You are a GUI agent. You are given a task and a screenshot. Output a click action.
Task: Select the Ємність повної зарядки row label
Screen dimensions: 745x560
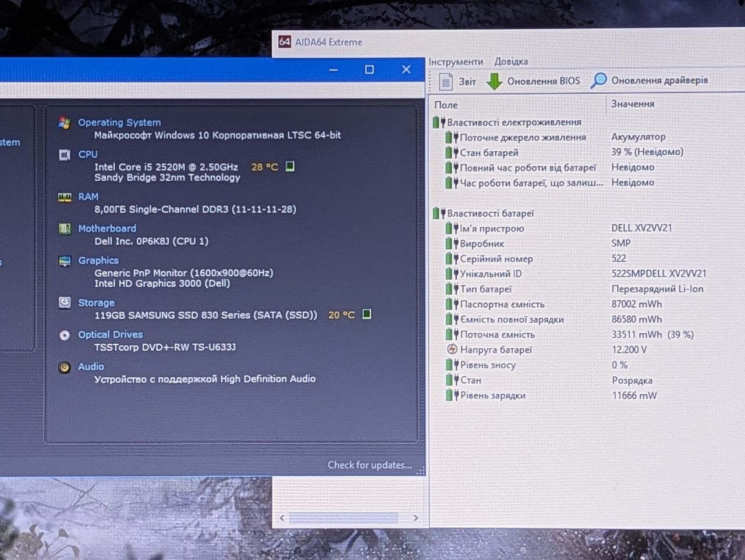512,319
